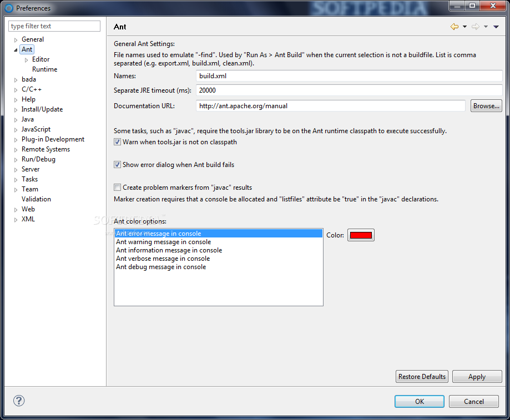The height and width of the screenshot is (420, 510).
Task: Expand the Editor subnode under Ant
Action: (x=26, y=60)
